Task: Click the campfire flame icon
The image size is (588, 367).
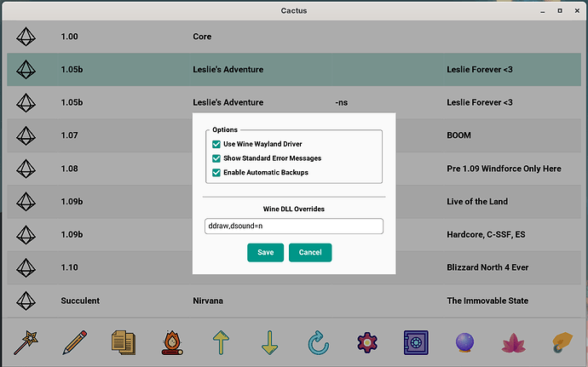Action: tap(172, 342)
